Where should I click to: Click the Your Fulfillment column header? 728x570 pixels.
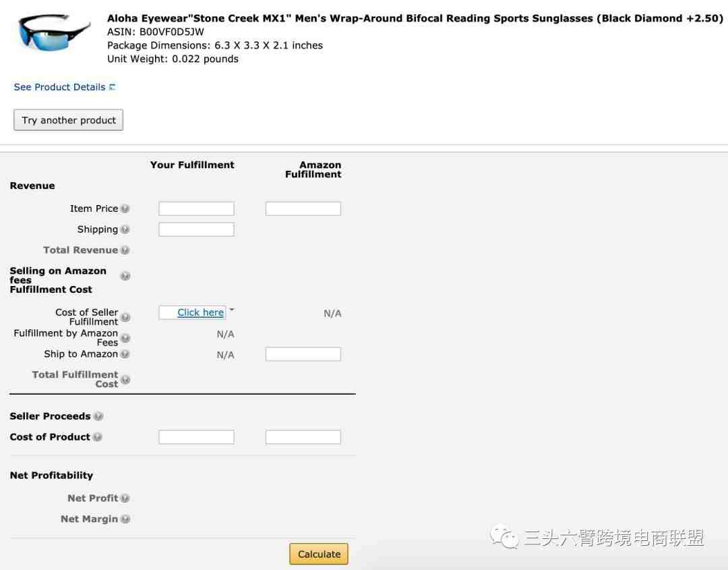point(192,165)
